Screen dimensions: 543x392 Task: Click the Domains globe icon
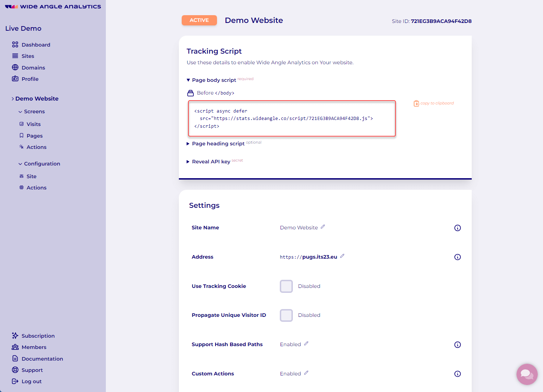click(x=15, y=67)
